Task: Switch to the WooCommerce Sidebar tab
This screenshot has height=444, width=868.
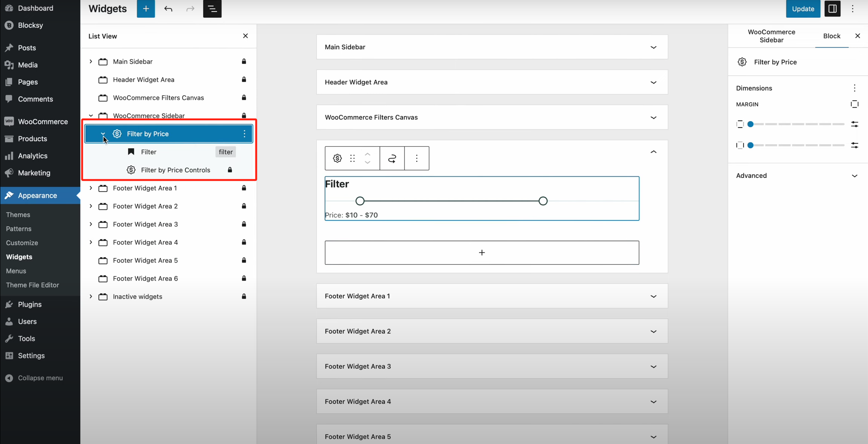Action: point(771,36)
